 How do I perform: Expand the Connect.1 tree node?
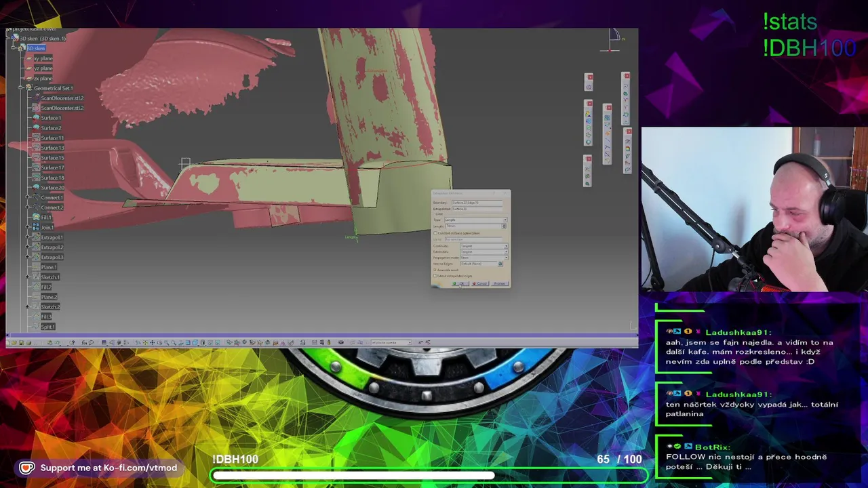(28, 197)
